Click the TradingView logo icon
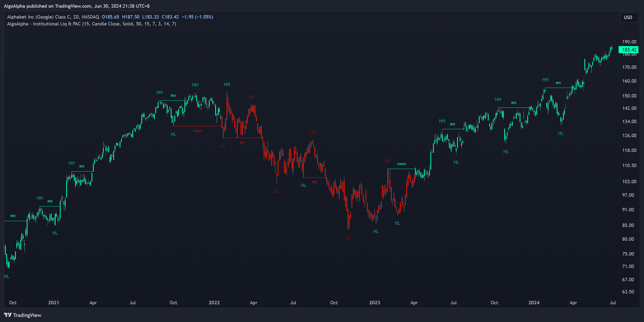 tap(8, 315)
